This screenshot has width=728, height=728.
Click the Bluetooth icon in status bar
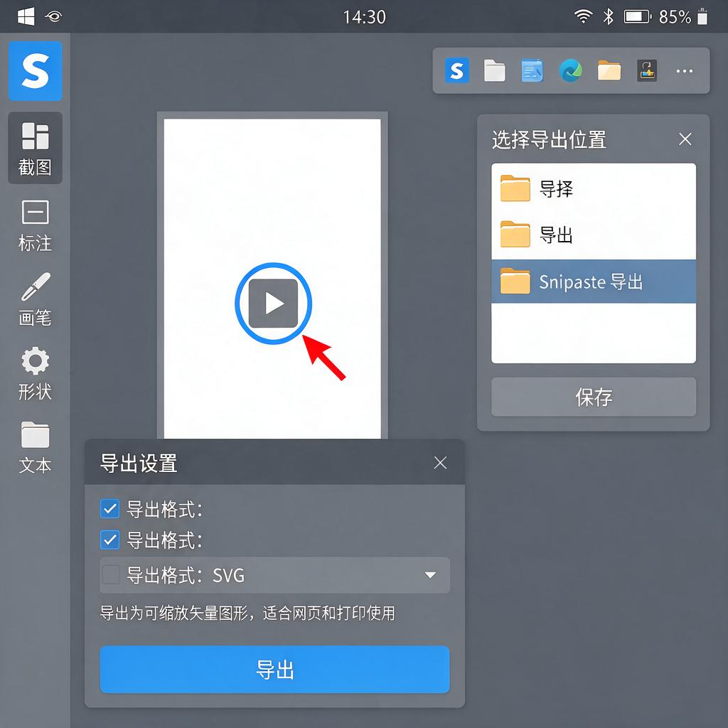(609, 17)
